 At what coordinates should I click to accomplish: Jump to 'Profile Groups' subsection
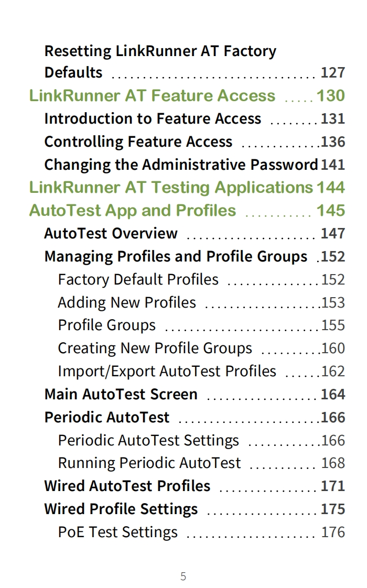(106, 325)
